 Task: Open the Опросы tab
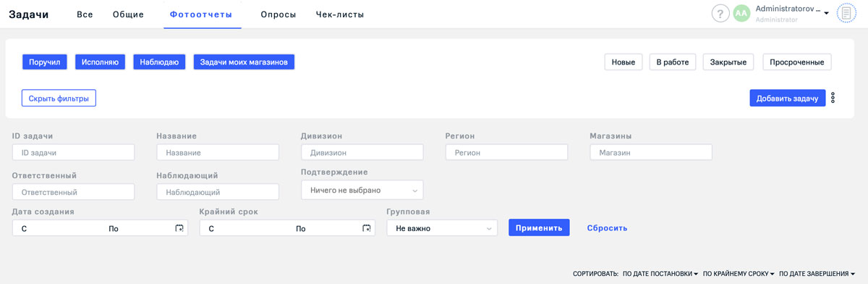(278, 14)
